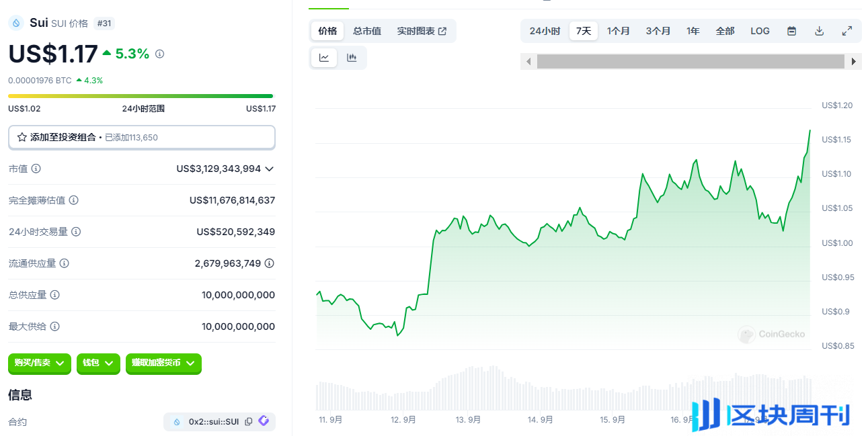The image size is (868, 436).
Task: Click the star icon in 添加至投资组合
Action: coord(22,137)
